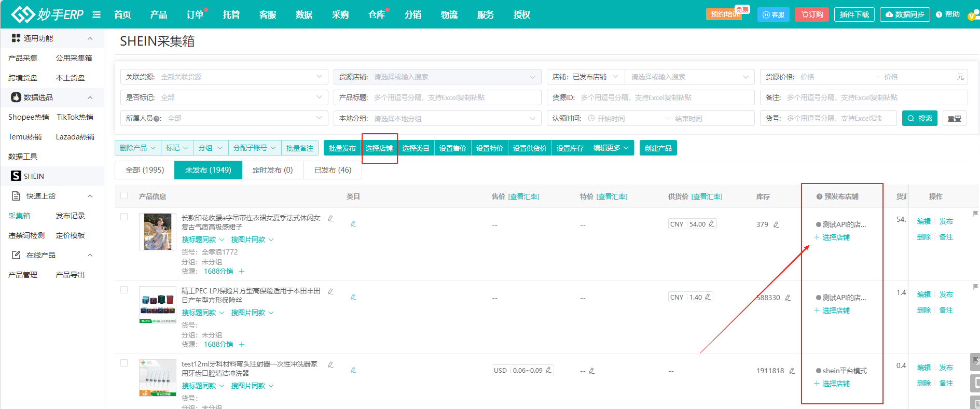The width and height of the screenshot is (980, 409).
Task: Check the box for the test12ml syringe product
Action: coord(124,363)
